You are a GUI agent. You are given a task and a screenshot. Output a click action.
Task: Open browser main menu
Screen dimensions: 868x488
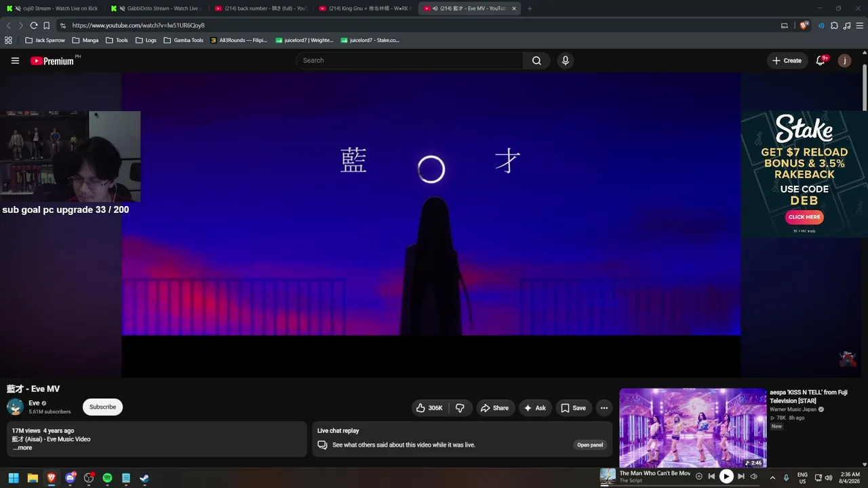coord(860,25)
